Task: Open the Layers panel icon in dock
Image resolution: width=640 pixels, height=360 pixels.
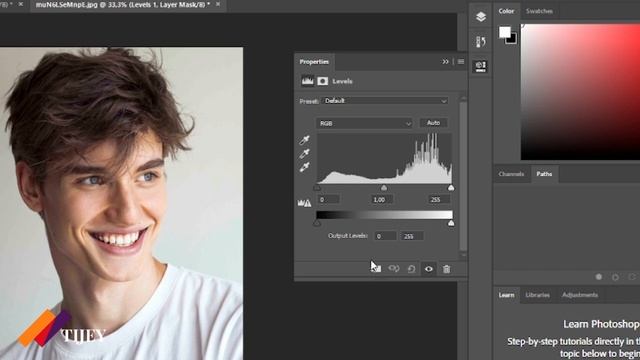Action: click(x=481, y=17)
